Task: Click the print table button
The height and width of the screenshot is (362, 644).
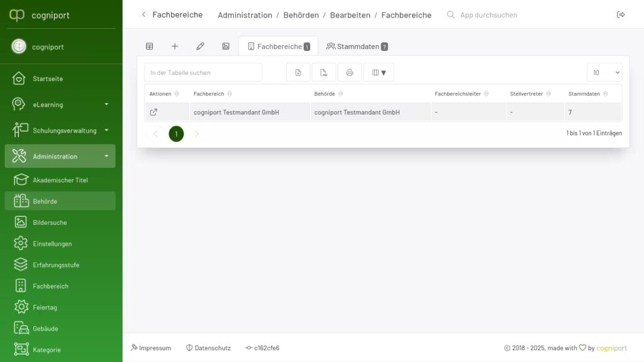Action: tap(350, 73)
